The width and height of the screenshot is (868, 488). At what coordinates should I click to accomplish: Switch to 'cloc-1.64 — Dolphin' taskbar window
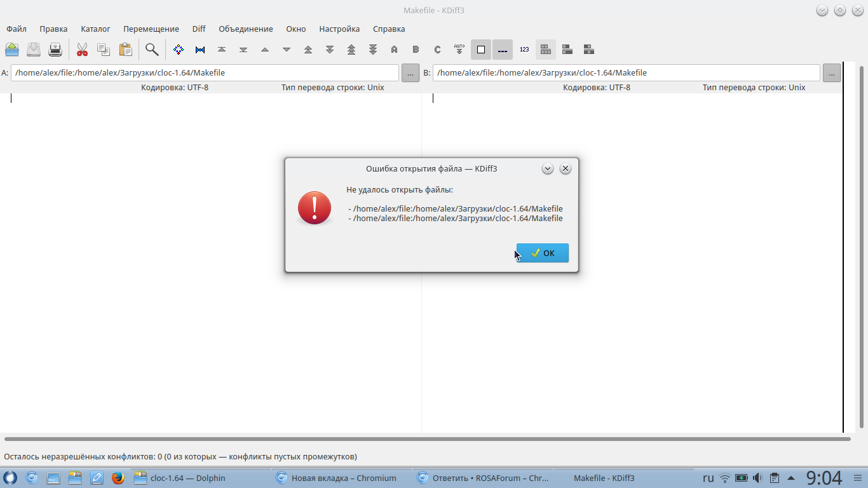click(200, 478)
